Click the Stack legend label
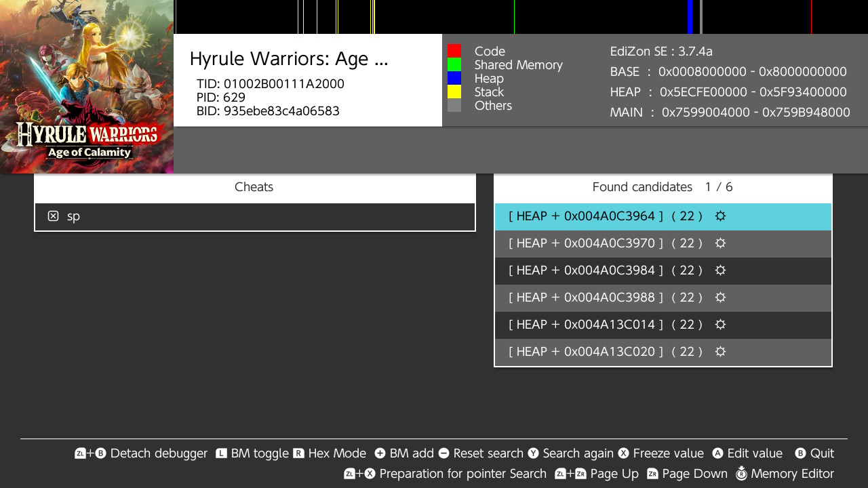Image resolution: width=868 pixels, height=488 pixels. click(489, 92)
